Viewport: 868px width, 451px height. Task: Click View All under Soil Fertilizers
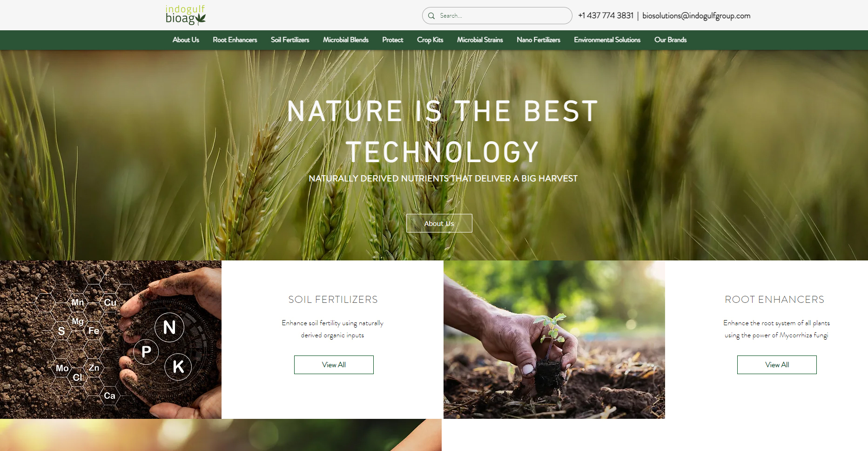(x=333, y=364)
